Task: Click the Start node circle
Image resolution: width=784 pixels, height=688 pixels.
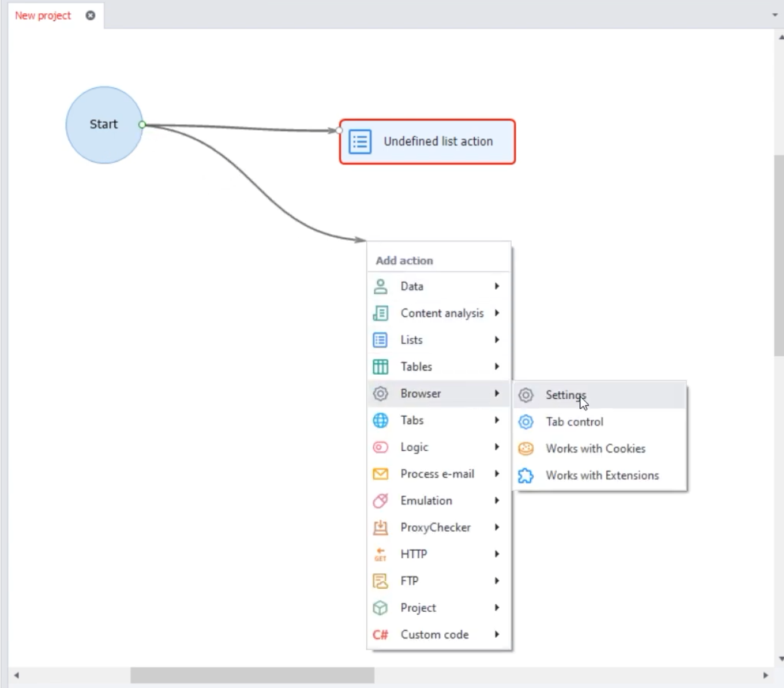Action: pyautogui.click(x=104, y=125)
